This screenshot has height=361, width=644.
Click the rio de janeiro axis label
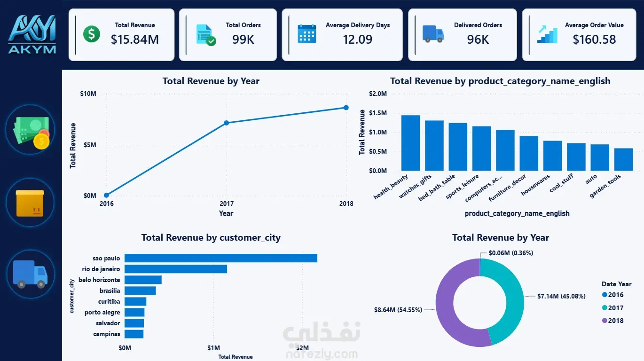[101, 269]
